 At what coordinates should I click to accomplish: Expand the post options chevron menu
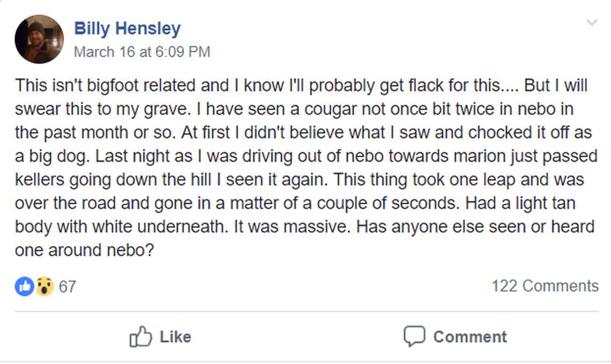[x=591, y=23]
